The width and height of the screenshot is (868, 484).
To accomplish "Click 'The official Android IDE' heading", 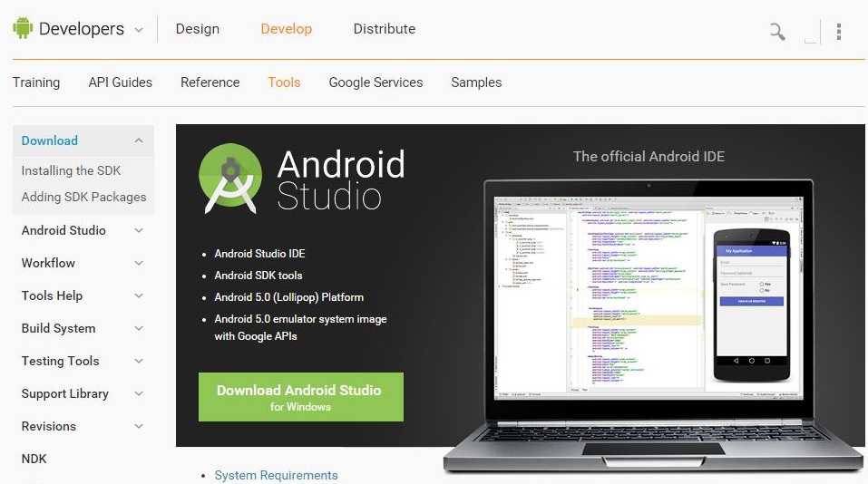I will [649, 157].
